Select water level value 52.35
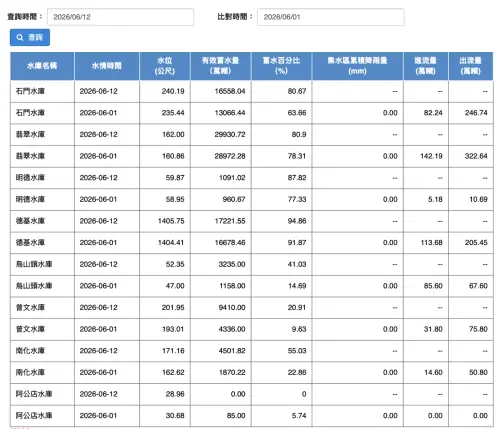500x429 pixels. [175, 264]
